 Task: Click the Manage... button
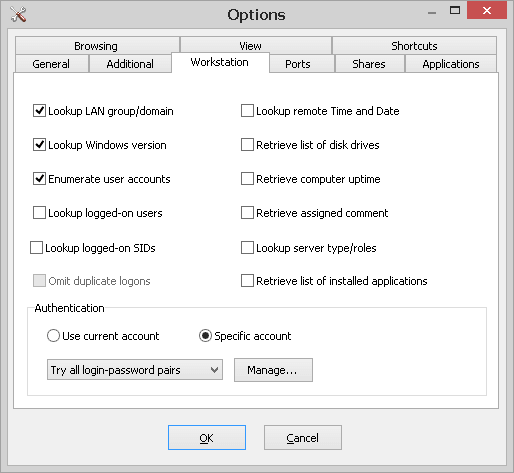click(273, 370)
